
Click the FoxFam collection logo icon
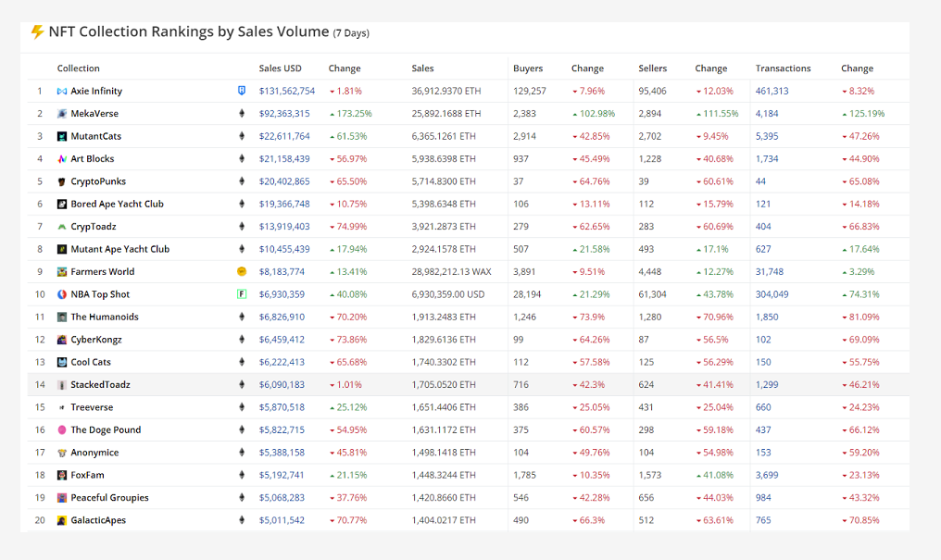click(x=62, y=476)
